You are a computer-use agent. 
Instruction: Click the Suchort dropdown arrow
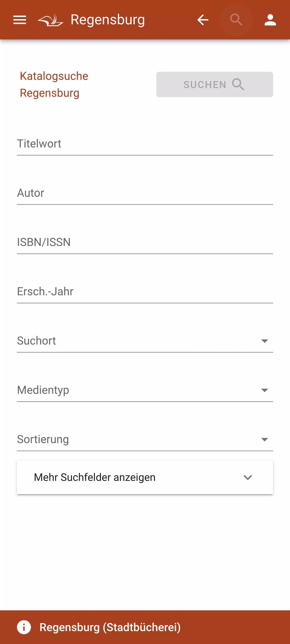[x=264, y=341]
